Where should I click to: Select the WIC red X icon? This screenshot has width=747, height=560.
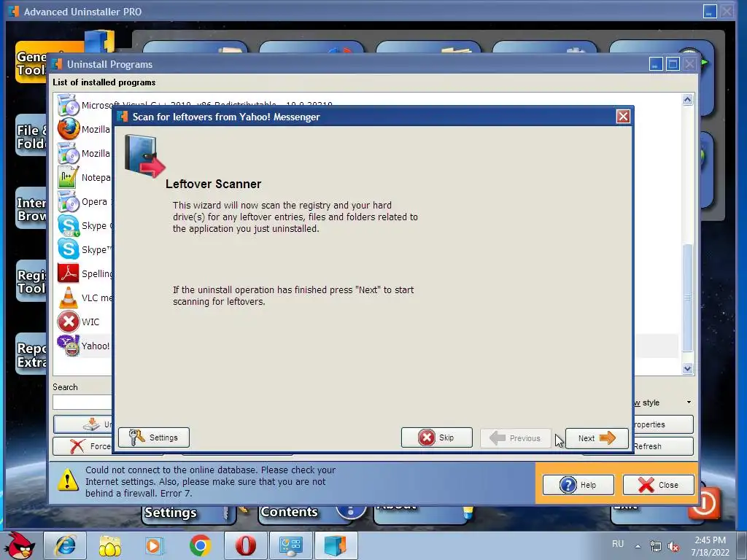coord(68,322)
